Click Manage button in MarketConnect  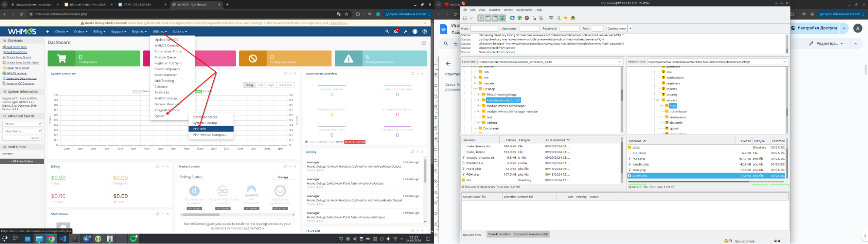click(x=283, y=177)
